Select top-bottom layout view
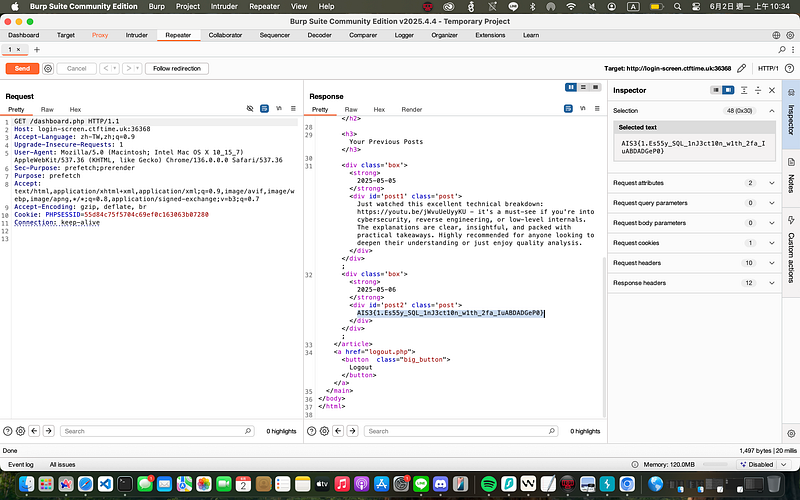This screenshot has width=800, height=500. point(583,87)
